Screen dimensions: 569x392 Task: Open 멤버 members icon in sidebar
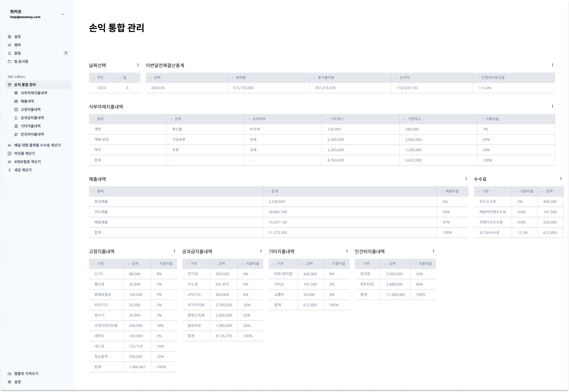(10, 45)
